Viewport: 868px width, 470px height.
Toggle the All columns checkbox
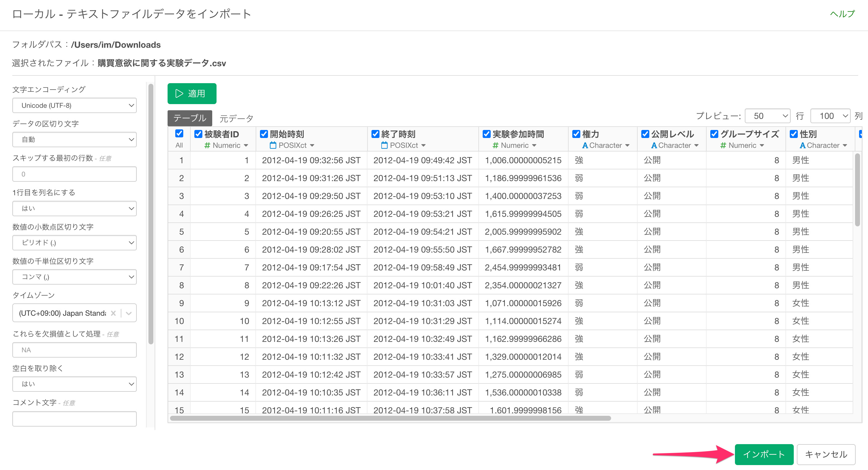[179, 134]
